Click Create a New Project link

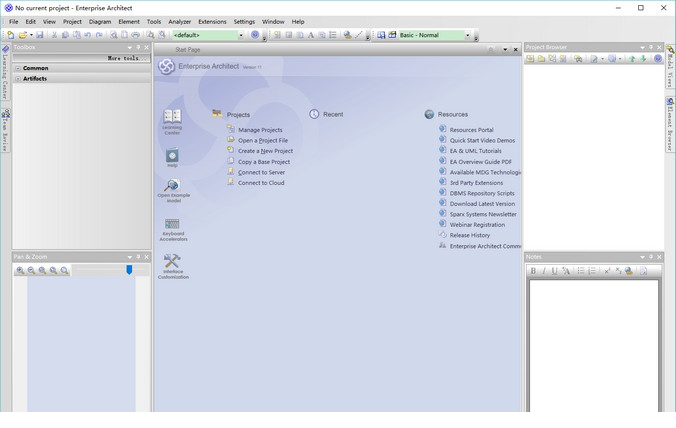click(x=266, y=151)
